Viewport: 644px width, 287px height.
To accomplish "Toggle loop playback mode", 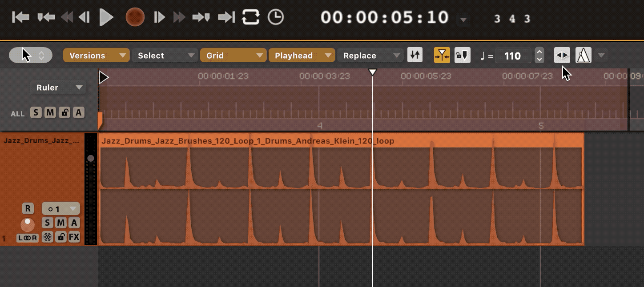I will click(x=250, y=17).
